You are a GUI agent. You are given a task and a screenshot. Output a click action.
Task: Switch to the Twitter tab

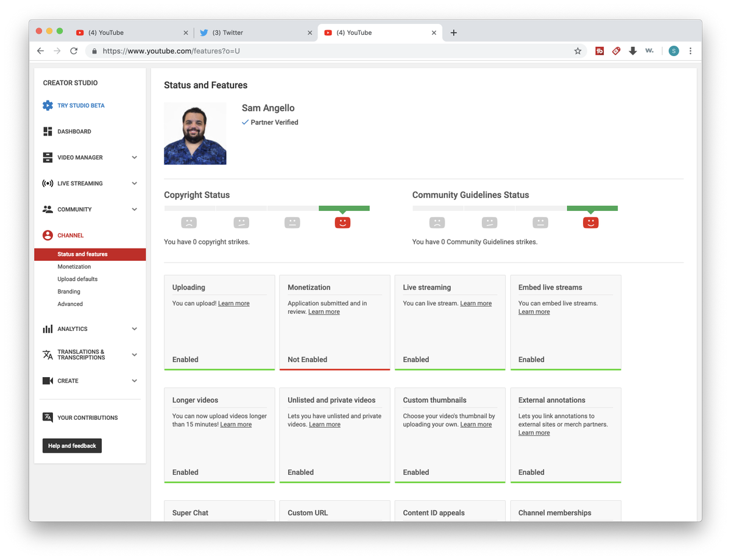point(255,33)
